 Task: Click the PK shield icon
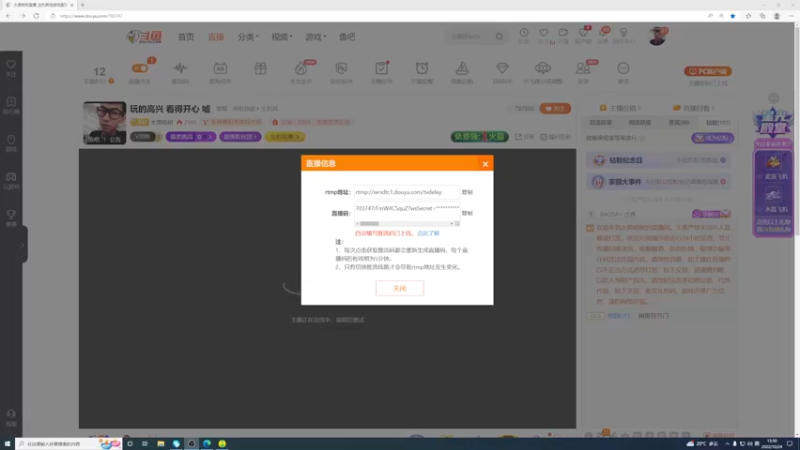[341, 68]
